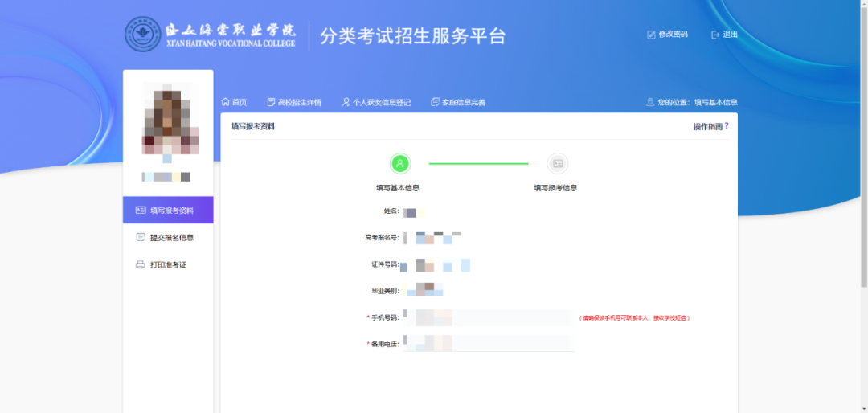
Task: Click the 退出 logout icon
Action: click(715, 35)
